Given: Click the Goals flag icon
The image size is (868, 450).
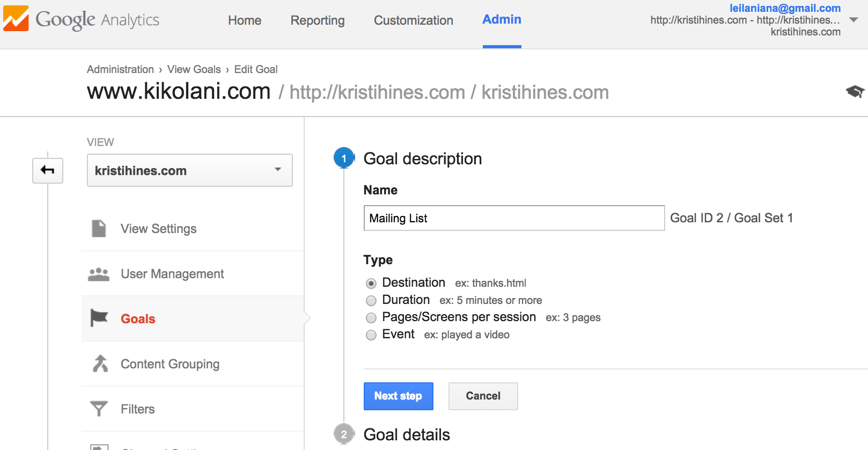Looking at the screenshot, I should coord(99,318).
